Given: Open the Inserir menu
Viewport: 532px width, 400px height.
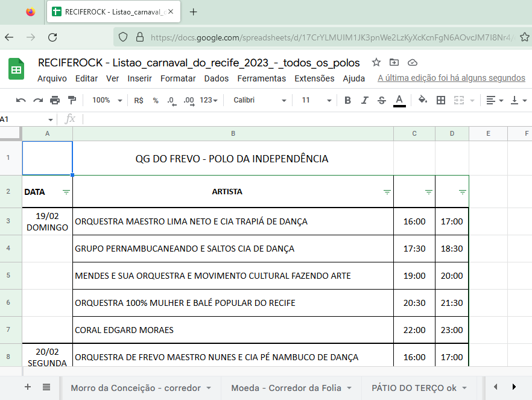Looking at the screenshot, I should coord(139,78).
